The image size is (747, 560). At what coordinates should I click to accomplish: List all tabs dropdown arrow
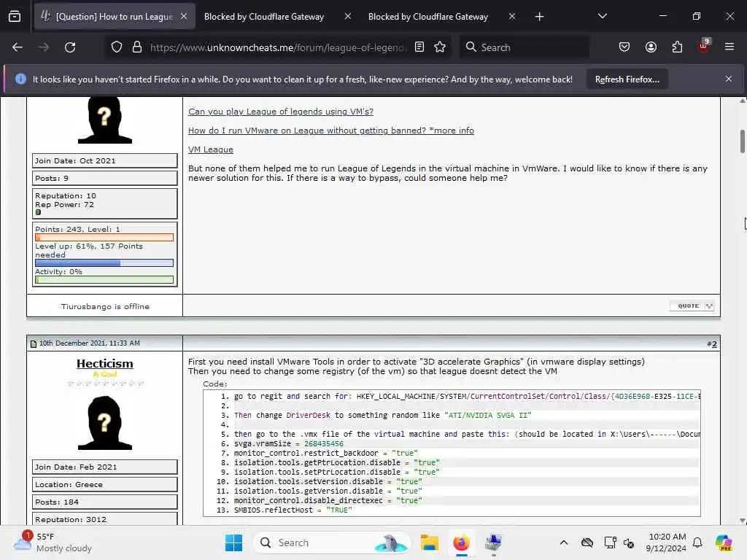[x=602, y=16]
